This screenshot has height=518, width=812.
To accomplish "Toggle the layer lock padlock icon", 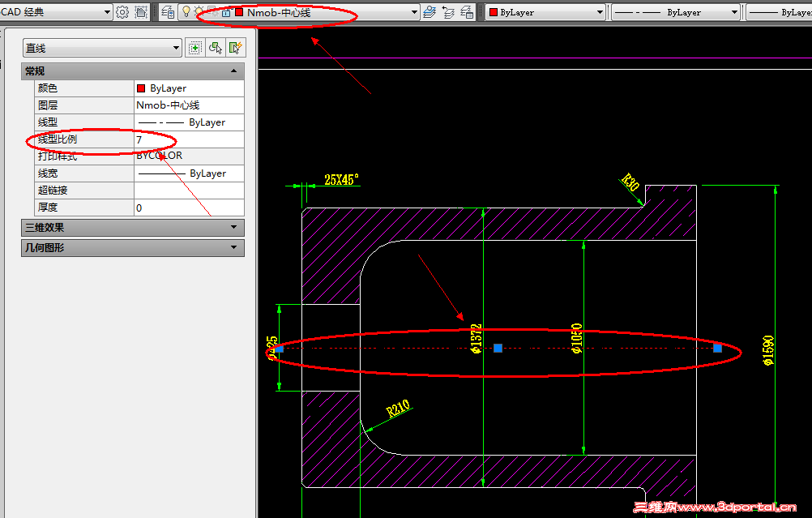I will [226, 12].
